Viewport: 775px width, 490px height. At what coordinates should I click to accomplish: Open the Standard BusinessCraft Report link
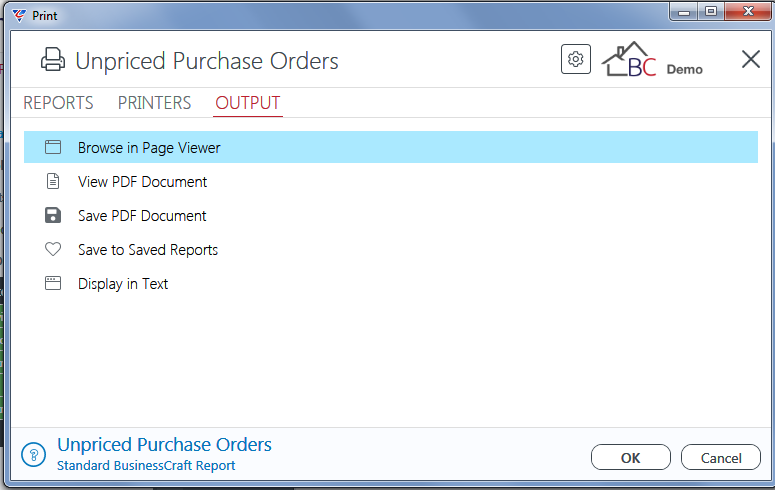(x=146, y=466)
